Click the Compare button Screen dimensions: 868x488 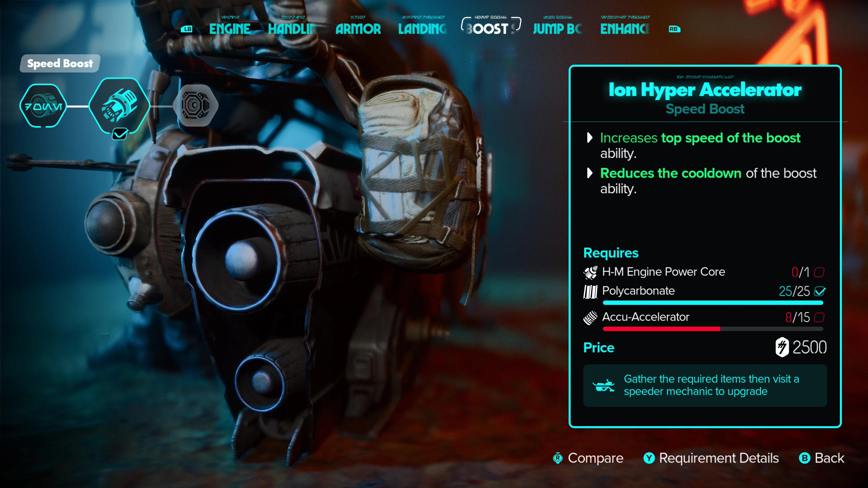click(588, 458)
